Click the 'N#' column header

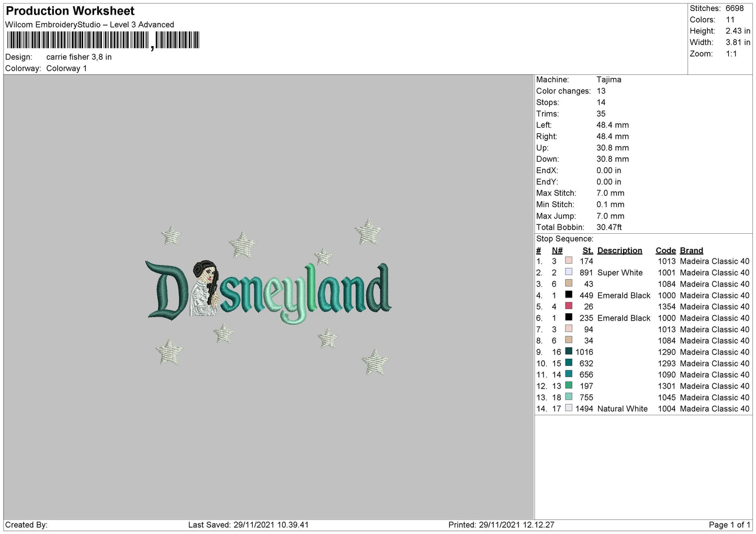pyautogui.click(x=557, y=251)
